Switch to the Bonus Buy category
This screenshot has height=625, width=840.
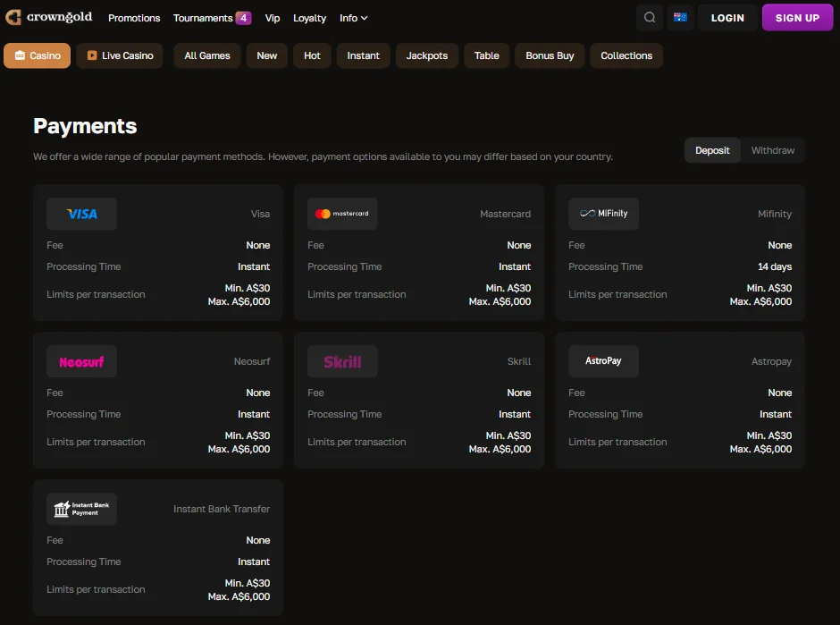(550, 55)
